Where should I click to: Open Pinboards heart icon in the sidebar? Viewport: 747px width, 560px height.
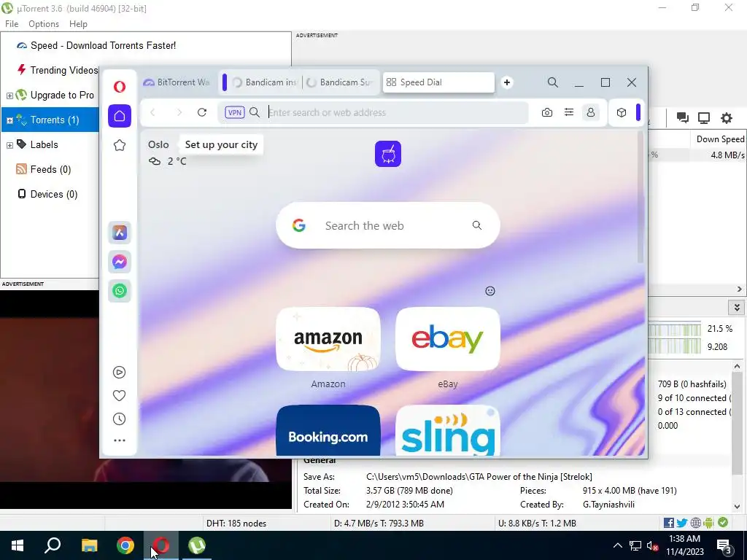(119, 396)
